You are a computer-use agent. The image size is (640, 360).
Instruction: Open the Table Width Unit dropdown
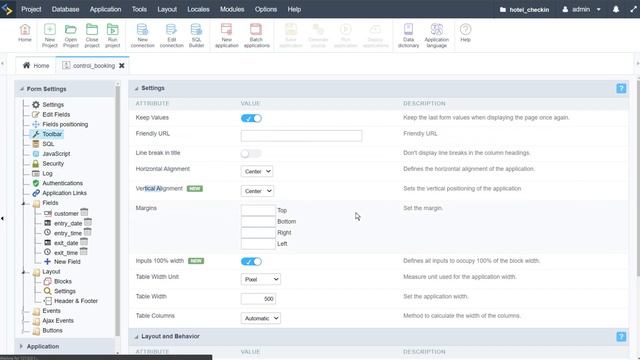point(260,279)
